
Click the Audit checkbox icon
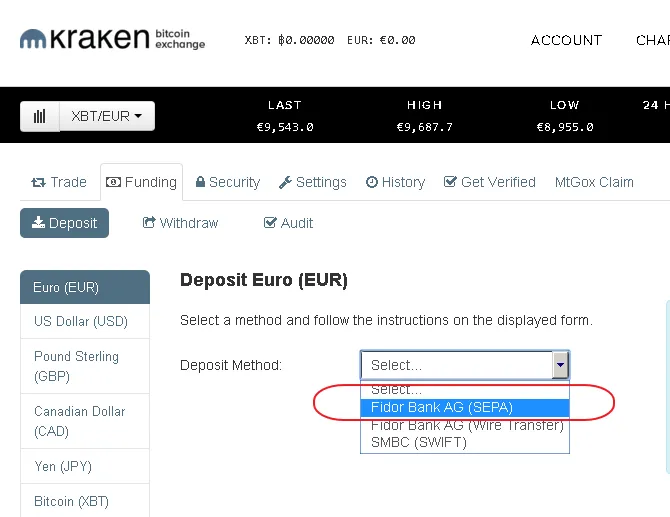point(270,222)
